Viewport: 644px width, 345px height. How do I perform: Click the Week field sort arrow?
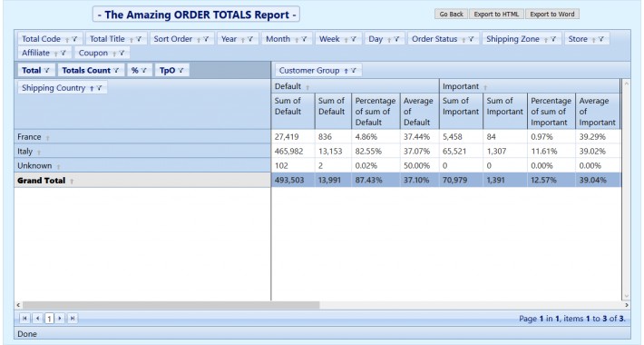(346, 40)
